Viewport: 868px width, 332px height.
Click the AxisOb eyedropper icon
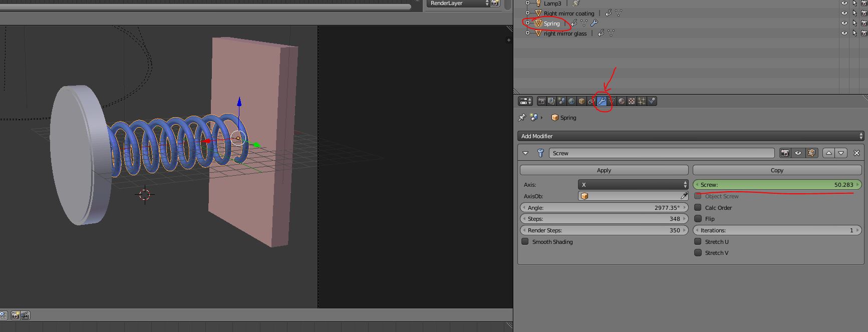coord(684,196)
